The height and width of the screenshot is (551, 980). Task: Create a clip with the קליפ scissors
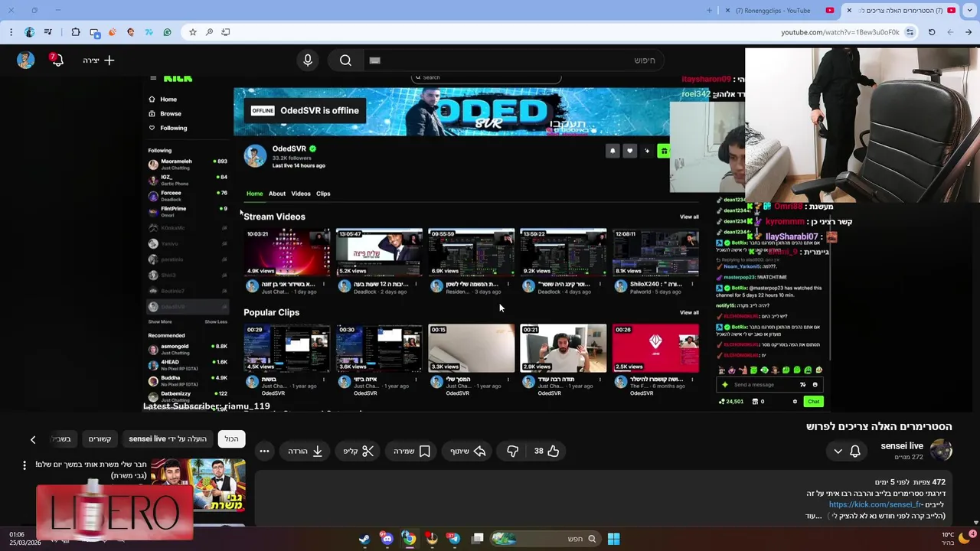pos(358,451)
